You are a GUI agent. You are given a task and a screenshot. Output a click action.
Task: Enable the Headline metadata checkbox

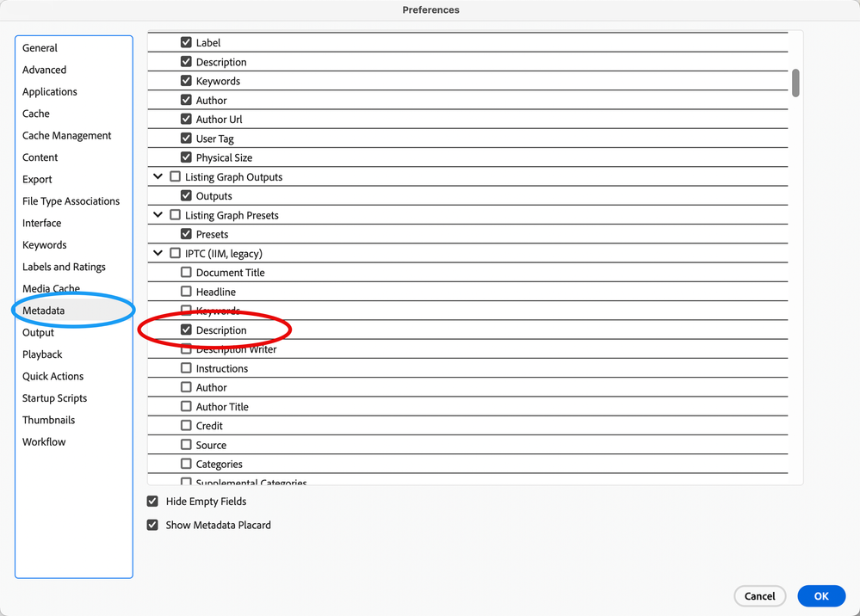tap(186, 292)
